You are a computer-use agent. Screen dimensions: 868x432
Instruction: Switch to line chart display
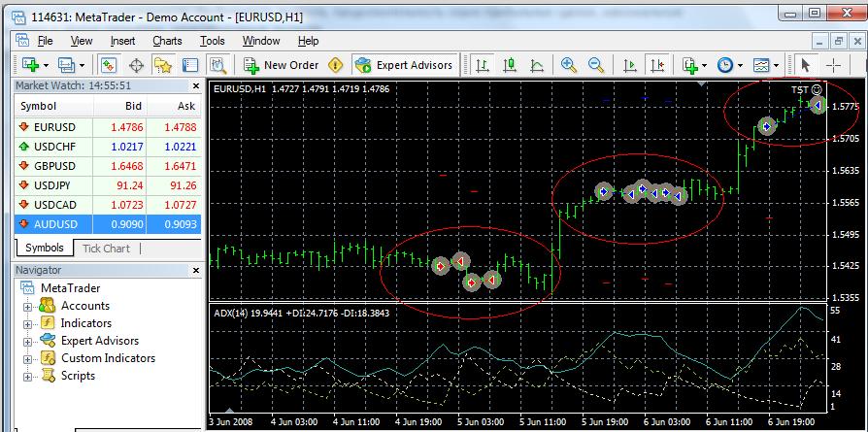[x=536, y=65]
